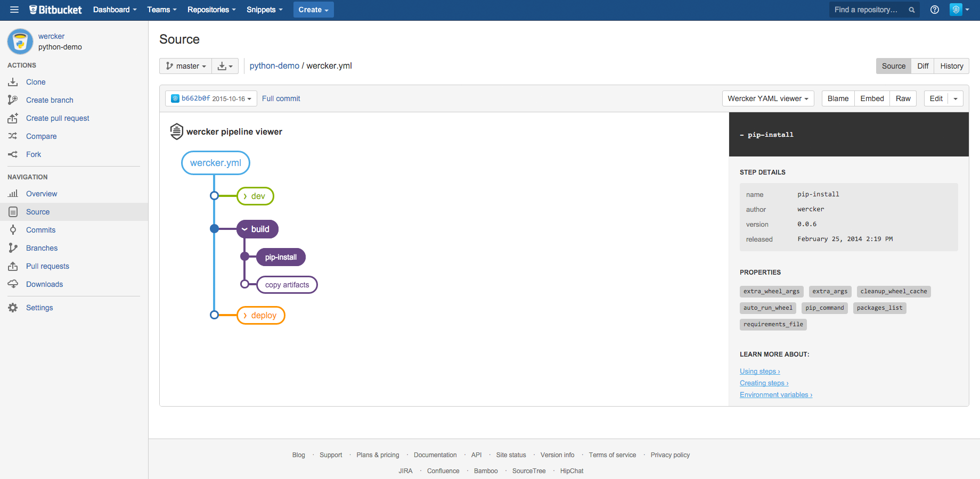
Task: Open the hamburger menu icon
Action: coord(14,10)
